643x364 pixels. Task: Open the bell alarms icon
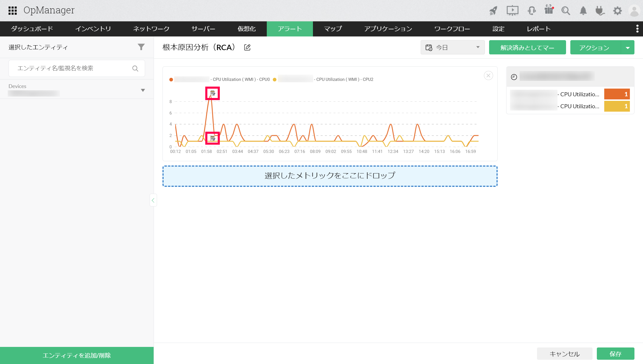click(583, 11)
